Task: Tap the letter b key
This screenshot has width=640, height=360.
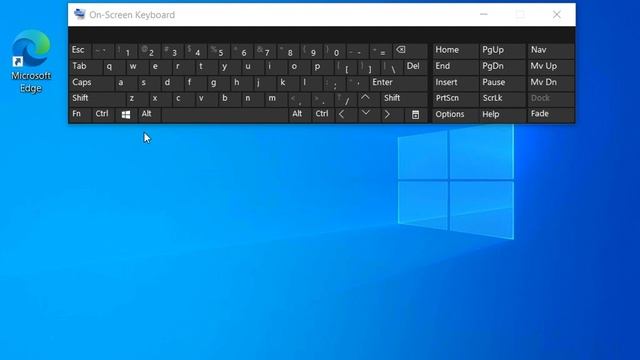Action: tap(230, 99)
